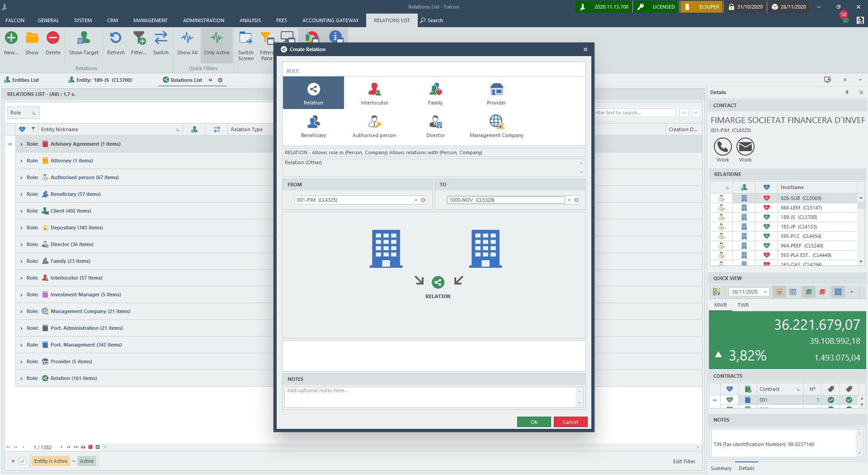Toggle Quick View green layers button
Viewport: 868px width, 475px height.
pyautogui.click(x=808, y=292)
